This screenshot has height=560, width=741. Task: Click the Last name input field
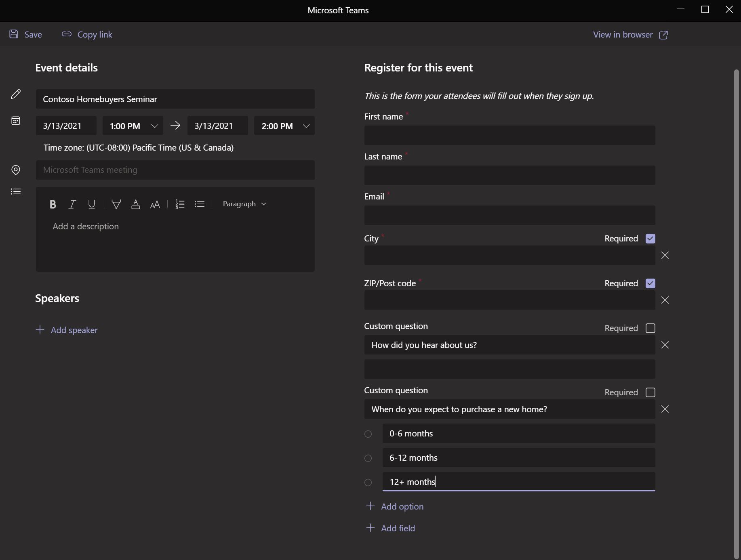(509, 175)
